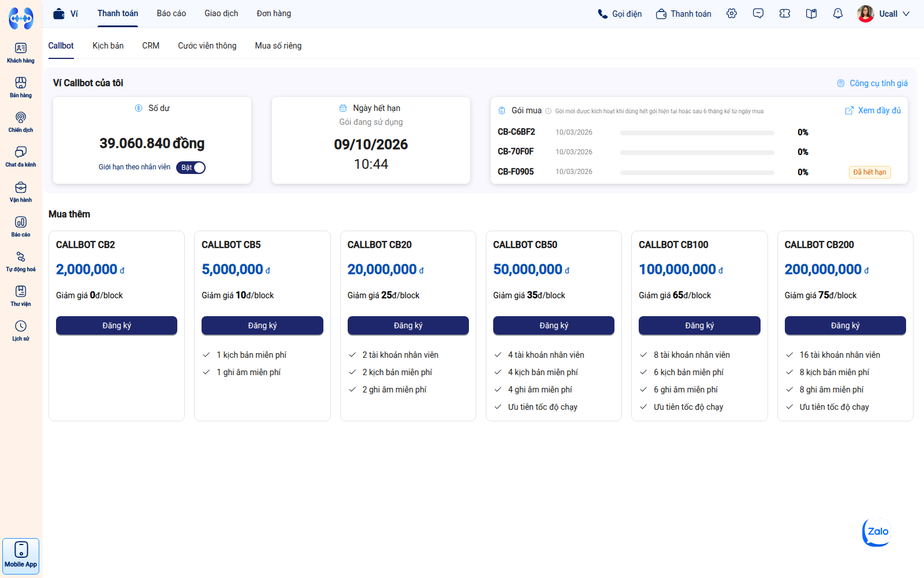Switch to the Giao dịch tab

point(221,13)
